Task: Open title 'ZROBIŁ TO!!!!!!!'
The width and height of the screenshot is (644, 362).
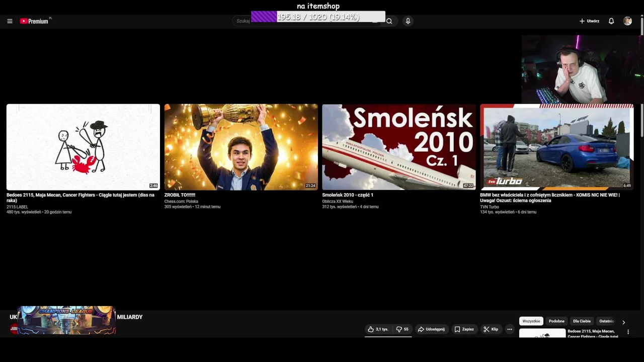Action: 180,195
